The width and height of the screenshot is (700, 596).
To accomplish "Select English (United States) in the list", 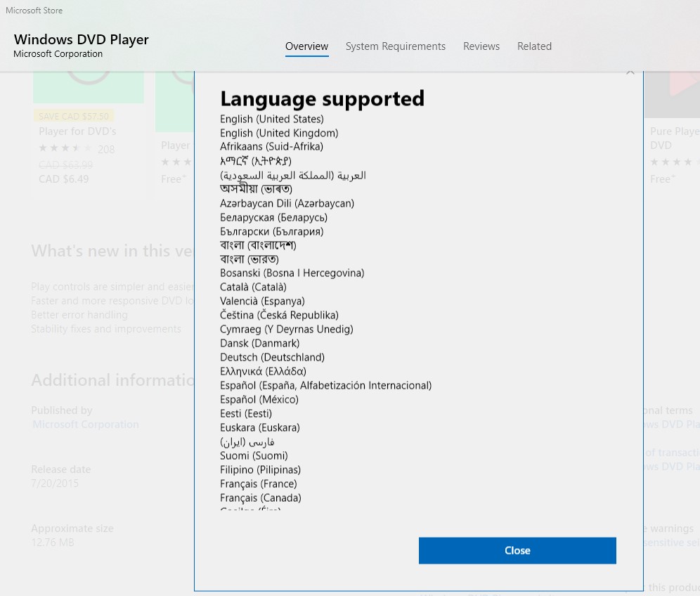I will click(x=272, y=119).
